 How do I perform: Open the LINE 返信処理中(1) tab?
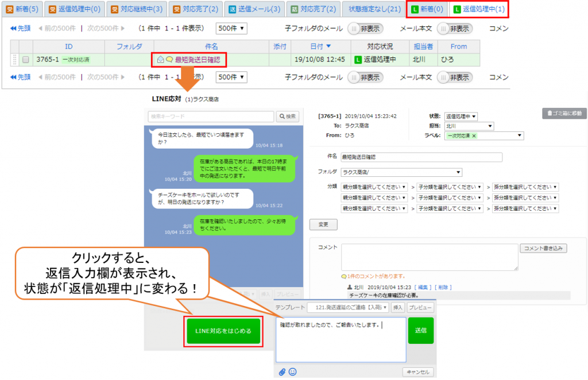click(x=479, y=9)
